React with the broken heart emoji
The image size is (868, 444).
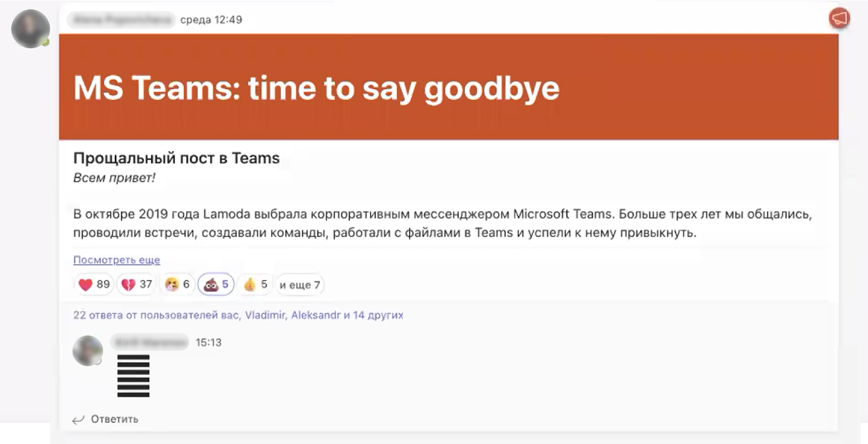[x=136, y=284]
